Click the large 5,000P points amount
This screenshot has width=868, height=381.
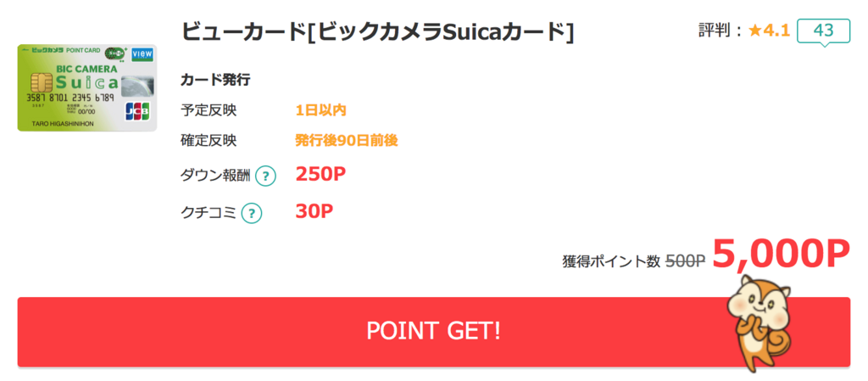point(781,255)
